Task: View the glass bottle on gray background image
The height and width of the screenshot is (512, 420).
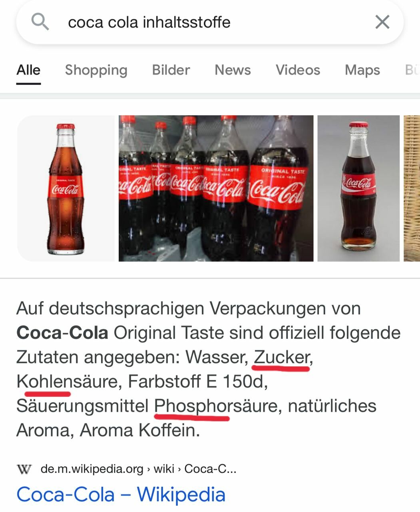Action: coord(358,188)
